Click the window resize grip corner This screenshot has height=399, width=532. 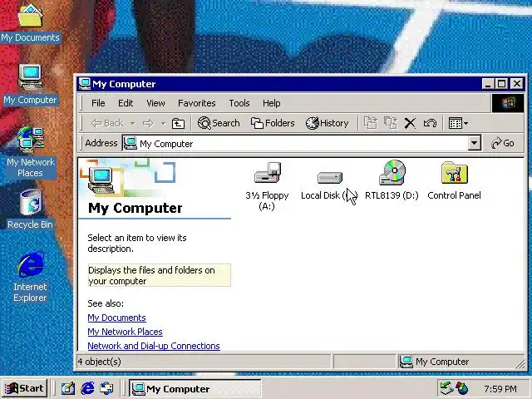pos(520,364)
